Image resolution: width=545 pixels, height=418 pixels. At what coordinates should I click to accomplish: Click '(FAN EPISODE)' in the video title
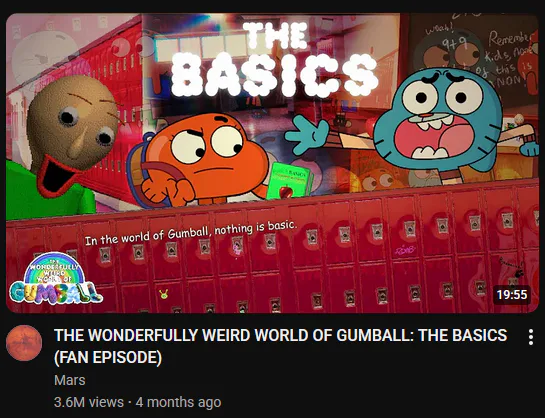point(108,357)
